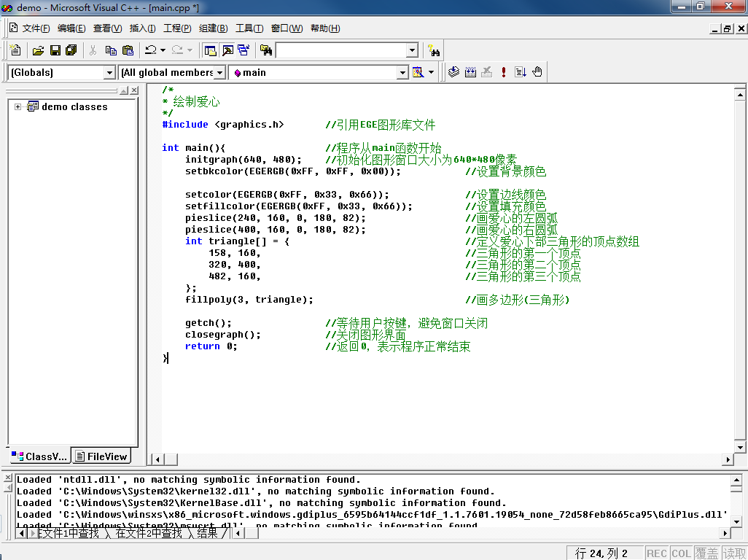The width and height of the screenshot is (748, 560).
Task: Open the 工程(P) menu
Action: (x=177, y=28)
